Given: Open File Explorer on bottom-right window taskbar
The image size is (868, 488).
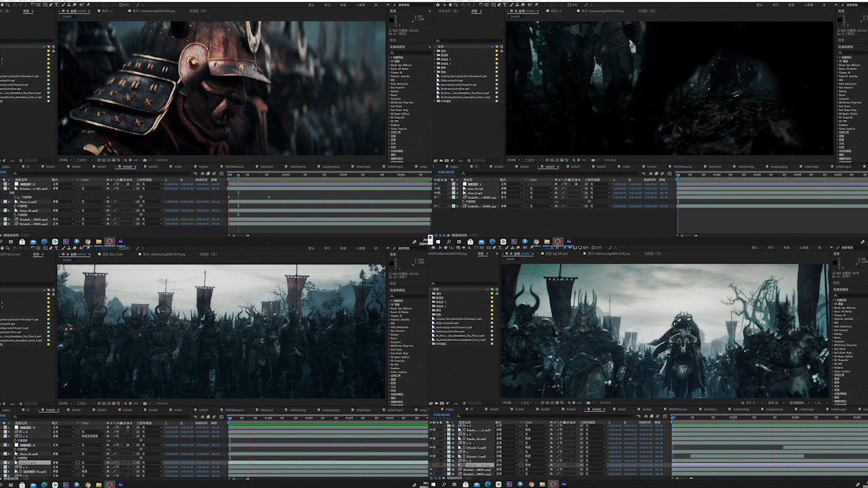Looking at the screenshot, I should click(542, 484).
